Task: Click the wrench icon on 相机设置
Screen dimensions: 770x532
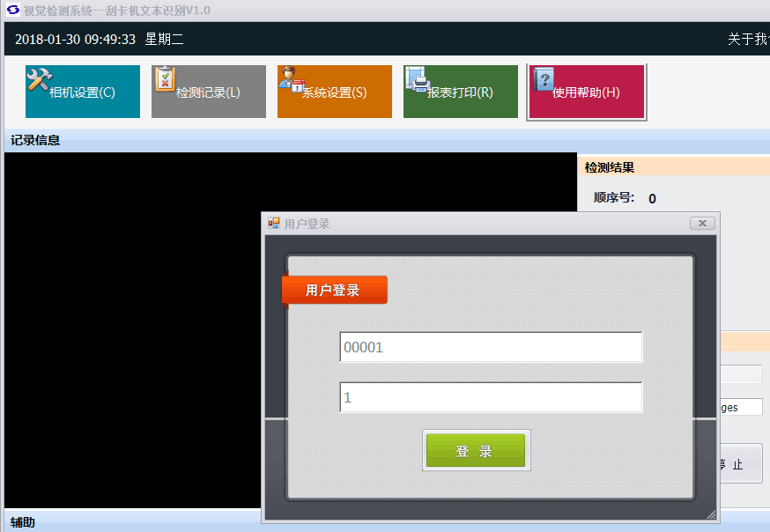Action: pyautogui.click(x=39, y=80)
